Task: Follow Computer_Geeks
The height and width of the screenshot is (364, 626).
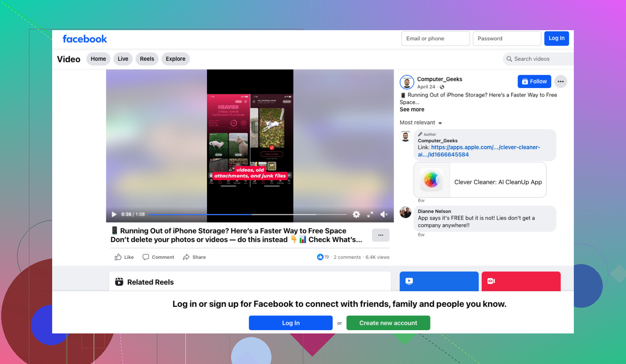Action: [x=534, y=82]
